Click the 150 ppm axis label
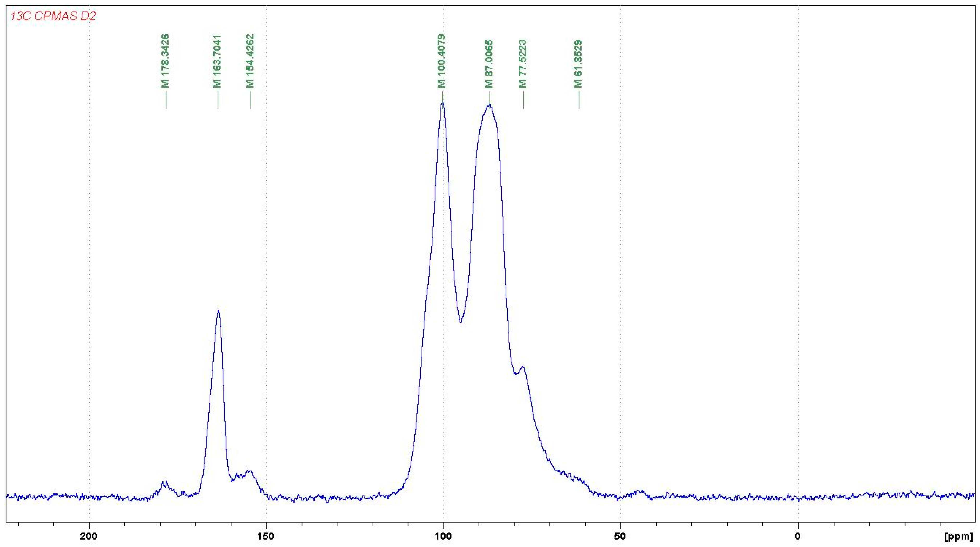This screenshot has width=980, height=547. 266,536
